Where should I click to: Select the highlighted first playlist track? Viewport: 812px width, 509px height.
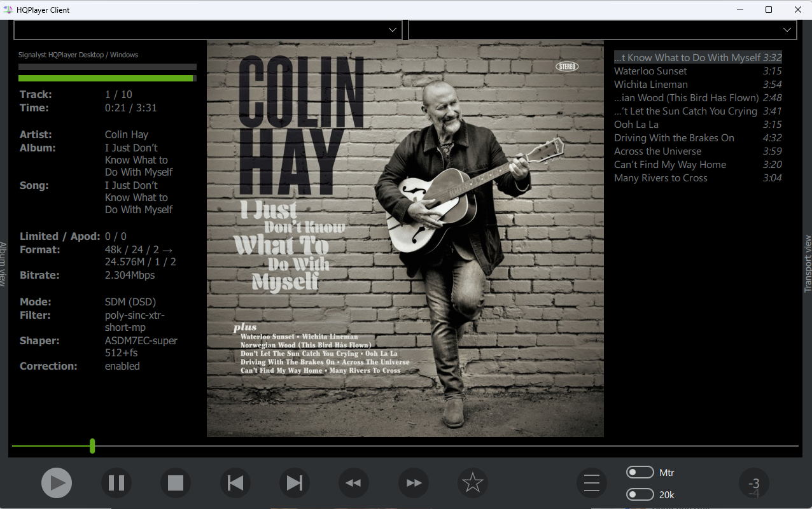coord(697,58)
